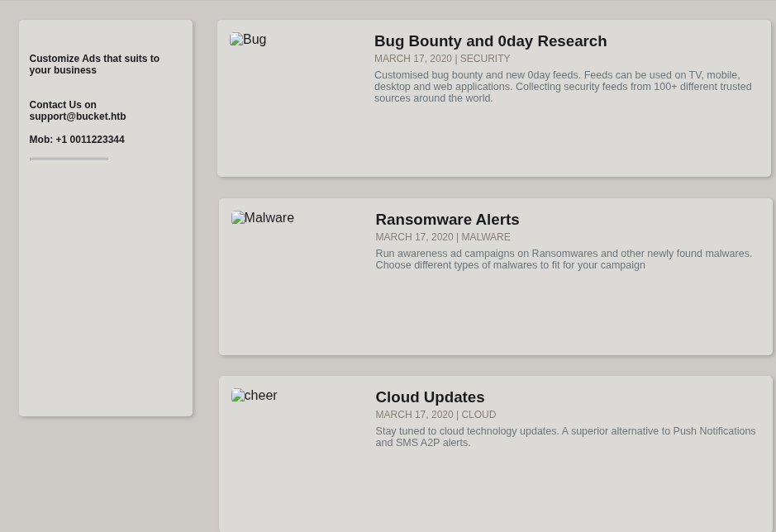The height and width of the screenshot is (532, 776).
Task: Click the support@bucket.htb email address
Action: [78, 116]
